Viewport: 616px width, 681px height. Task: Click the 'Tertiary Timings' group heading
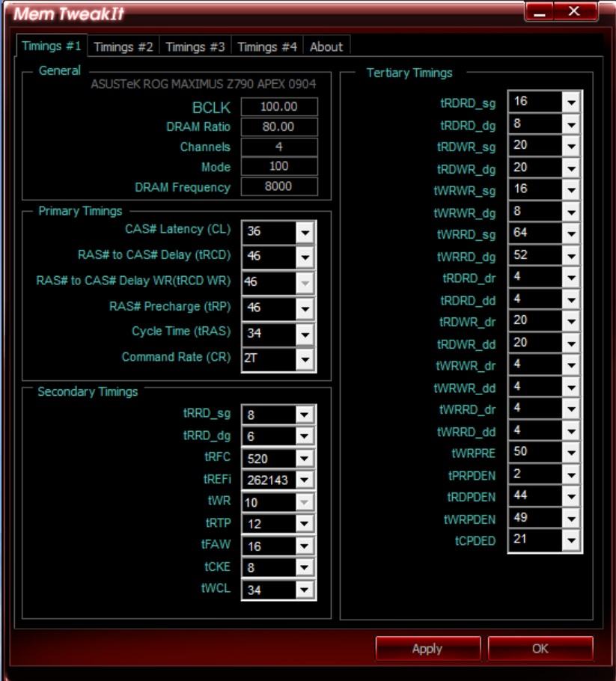pyautogui.click(x=409, y=73)
